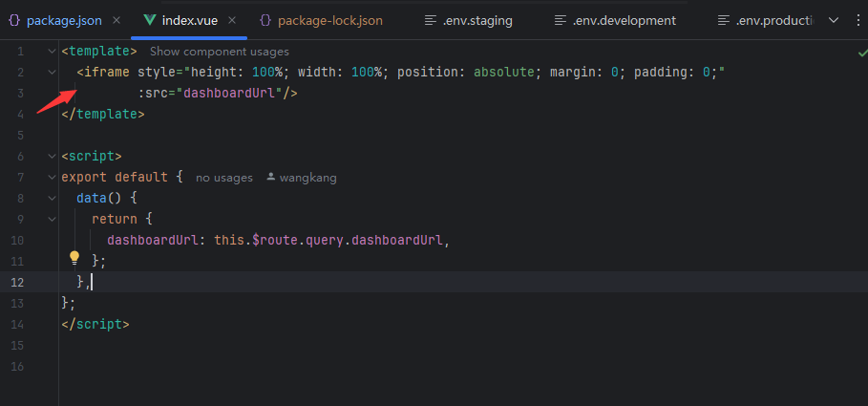Collapse the script fold arrow on line 6

[x=52, y=157]
